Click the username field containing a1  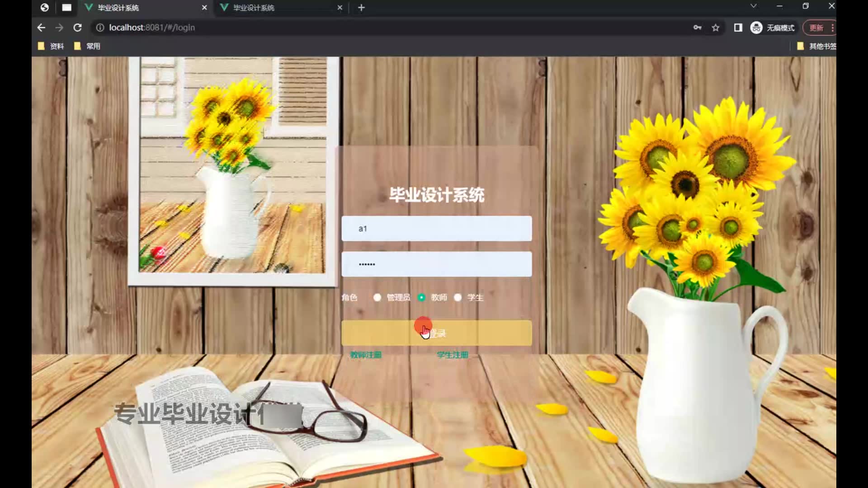coord(436,229)
